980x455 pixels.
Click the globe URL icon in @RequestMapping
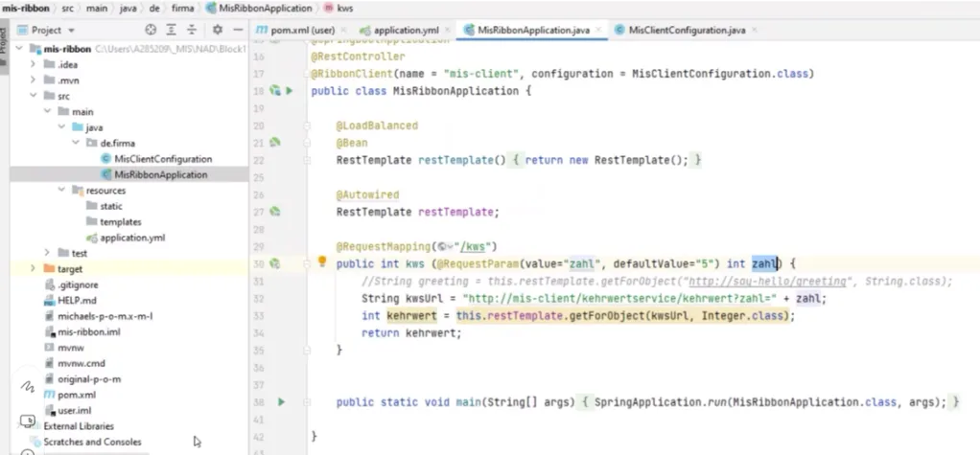[443, 246]
